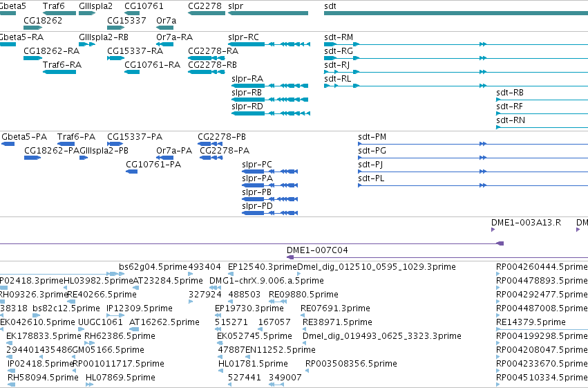Screen dimensions: 588x388
Task: Click the sdt-PJ protein label
Action: (370, 165)
